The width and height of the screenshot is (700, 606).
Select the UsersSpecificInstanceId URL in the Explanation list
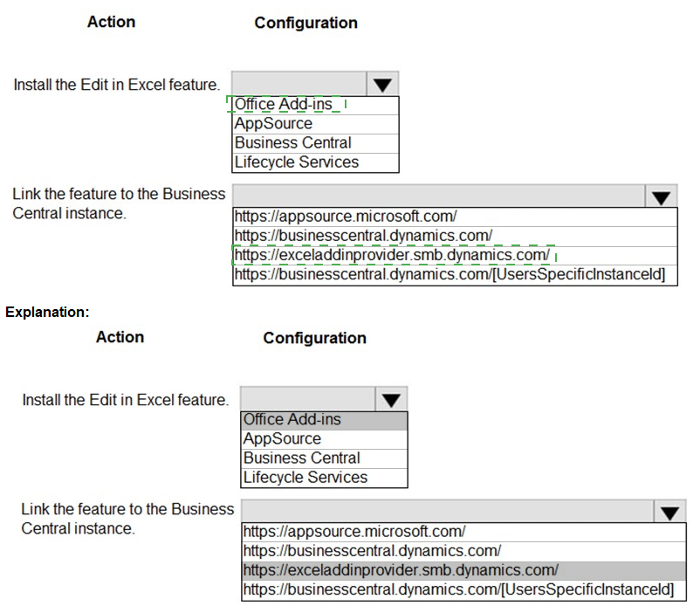pos(458,589)
